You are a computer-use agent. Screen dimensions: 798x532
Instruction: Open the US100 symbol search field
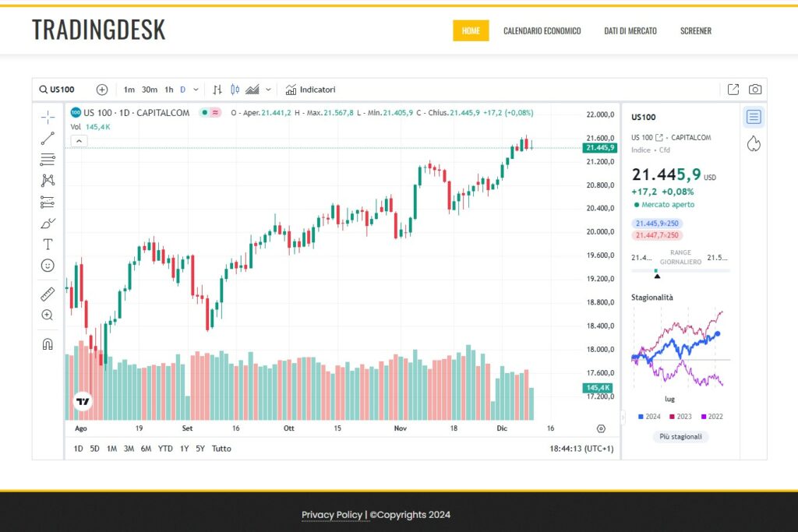pyautogui.click(x=57, y=90)
